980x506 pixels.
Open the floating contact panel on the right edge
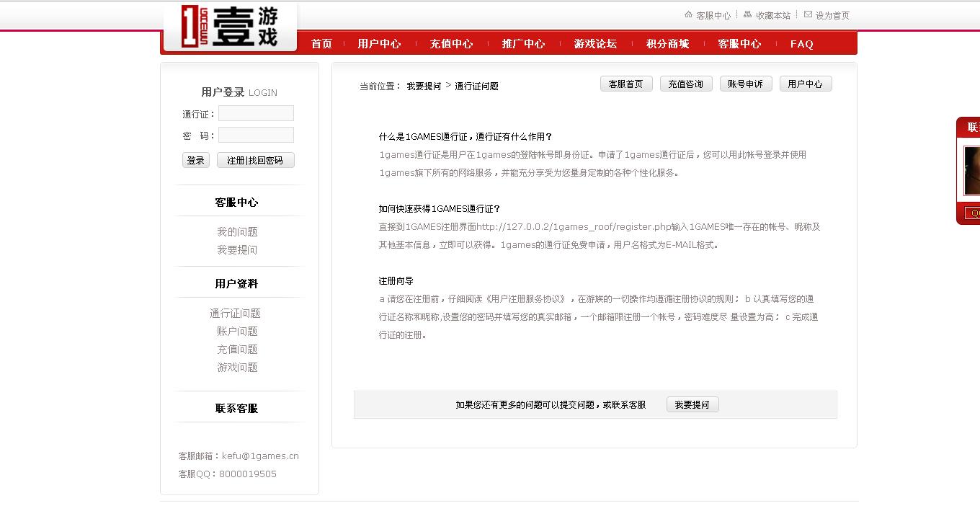(971, 126)
